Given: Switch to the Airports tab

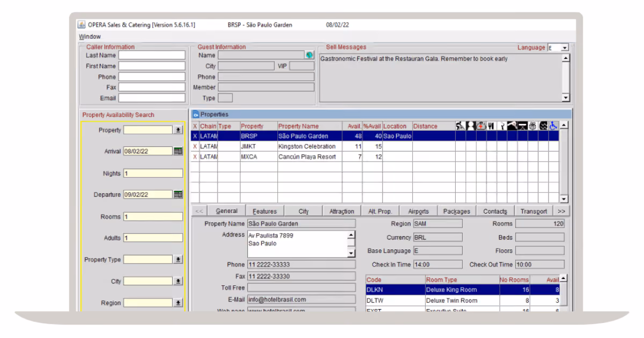Looking at the screenshot, I should (419, 211).
